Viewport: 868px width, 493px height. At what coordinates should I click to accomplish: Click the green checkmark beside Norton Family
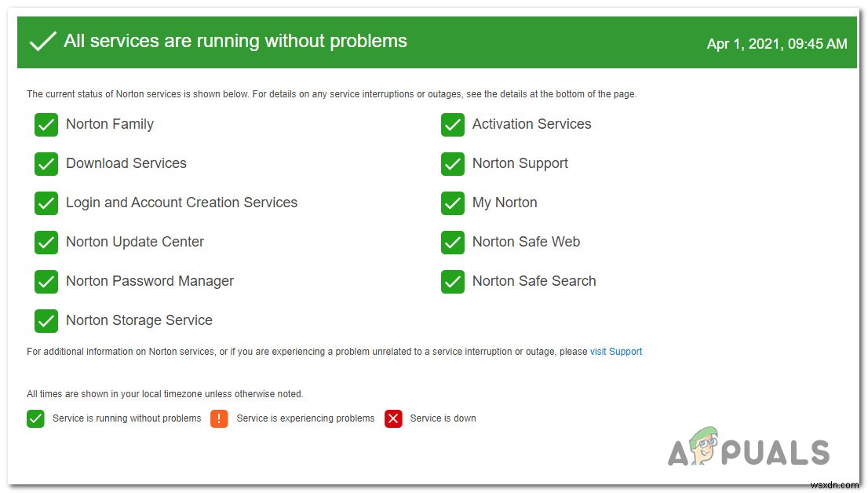click(46, 124)
